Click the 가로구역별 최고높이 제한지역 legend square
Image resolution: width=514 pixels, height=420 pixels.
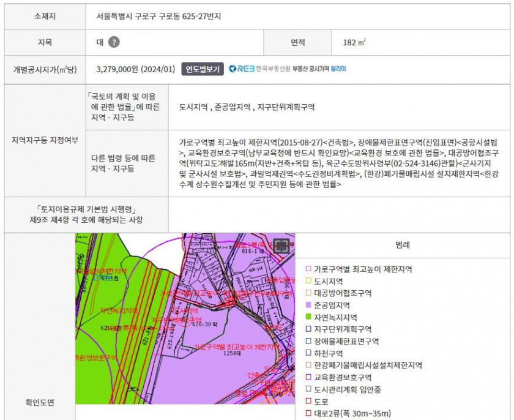coord(308,269)
